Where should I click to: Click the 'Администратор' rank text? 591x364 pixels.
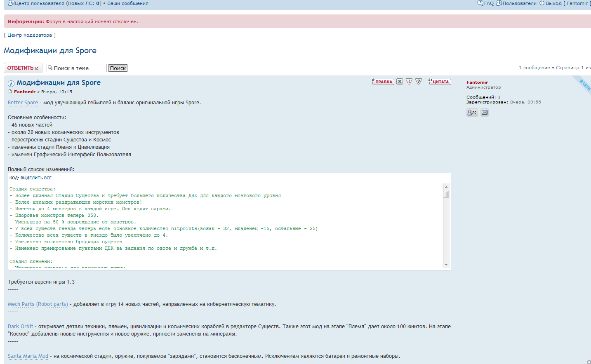click(484, 87)
